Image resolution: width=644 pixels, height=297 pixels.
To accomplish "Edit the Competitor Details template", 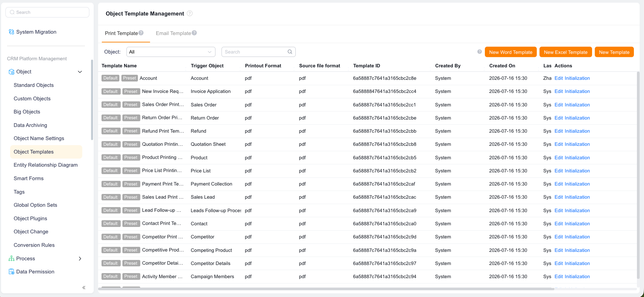I will point(559,263).
